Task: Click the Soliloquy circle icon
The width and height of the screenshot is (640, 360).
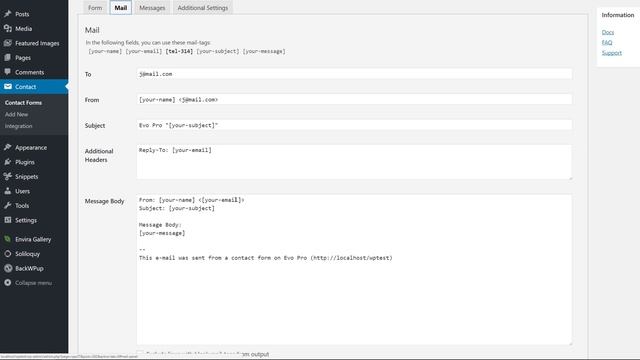Action: (x=8, y=254)
